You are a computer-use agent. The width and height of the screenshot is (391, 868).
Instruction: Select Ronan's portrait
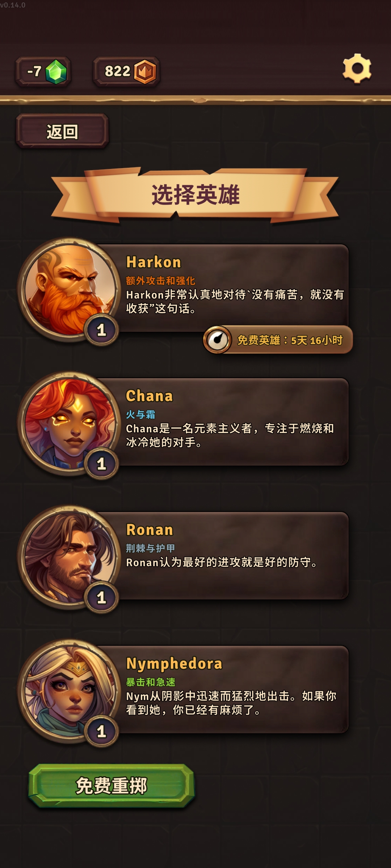click(70, 557)
